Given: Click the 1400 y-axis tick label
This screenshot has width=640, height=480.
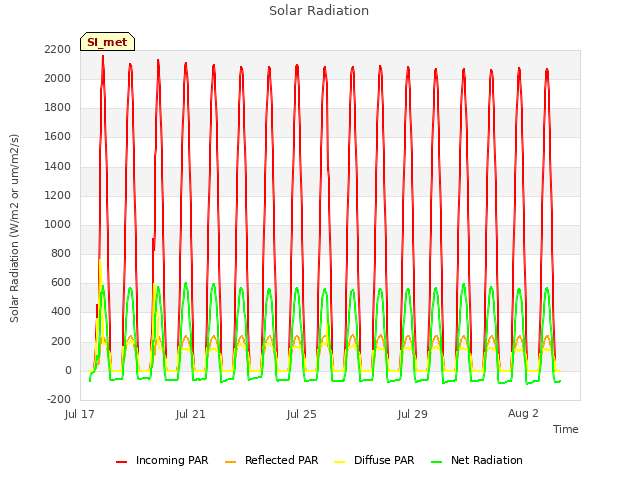Looking at the screenshot, I should pos(58,166).
